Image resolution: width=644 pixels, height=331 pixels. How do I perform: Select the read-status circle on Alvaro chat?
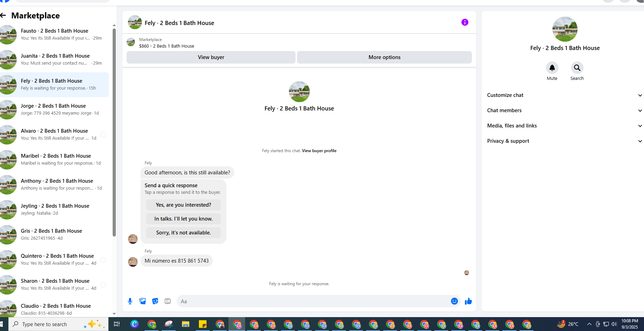point(103,135)
